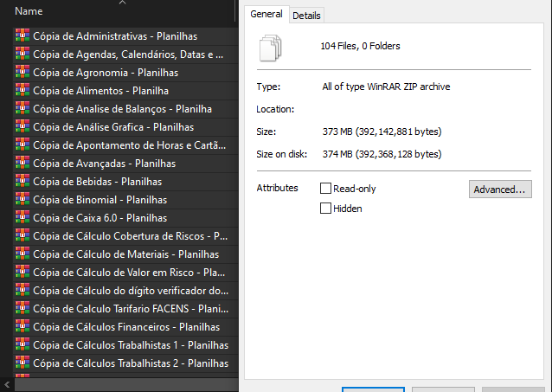Click the archive icon of Cópia de Bebidas
Image resolution: width=552 pixels, height=392 pixels.
22,181
